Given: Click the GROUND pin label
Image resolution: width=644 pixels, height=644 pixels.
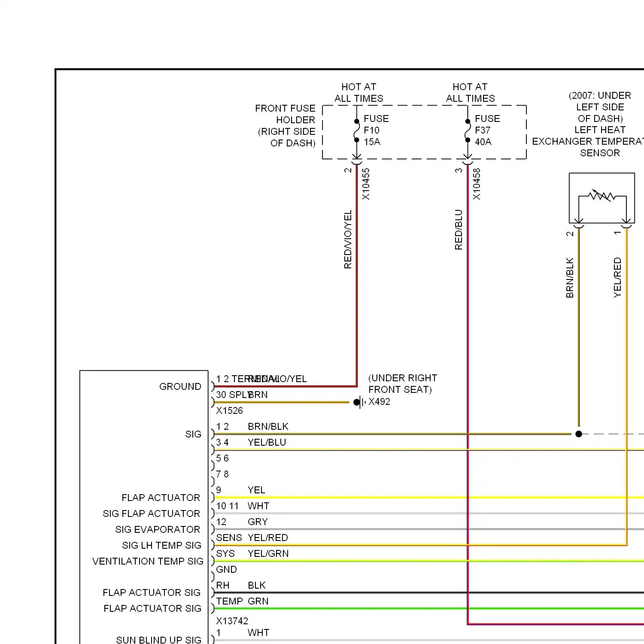Looking at the screenshot, I should click(x=180, y=386).
